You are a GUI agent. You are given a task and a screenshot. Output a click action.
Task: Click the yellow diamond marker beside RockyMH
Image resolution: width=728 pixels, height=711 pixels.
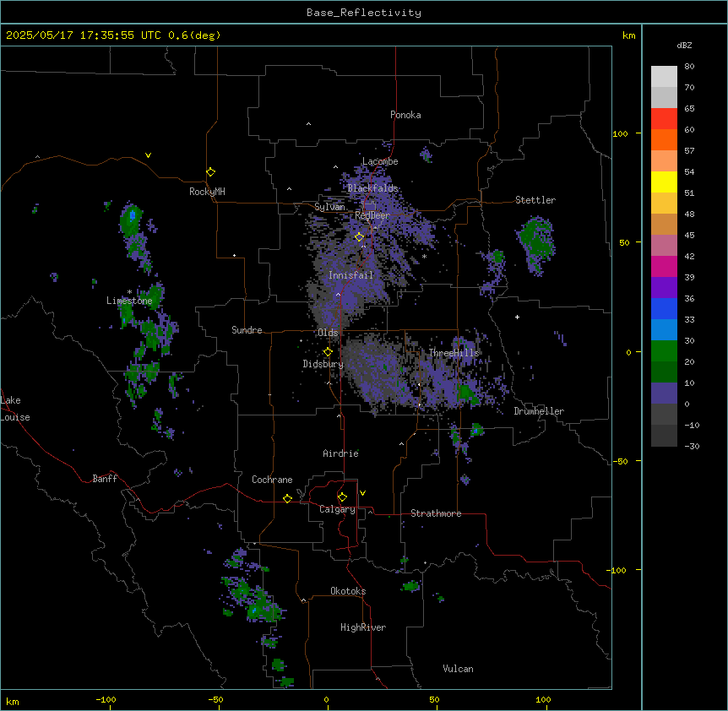(210, 172)
